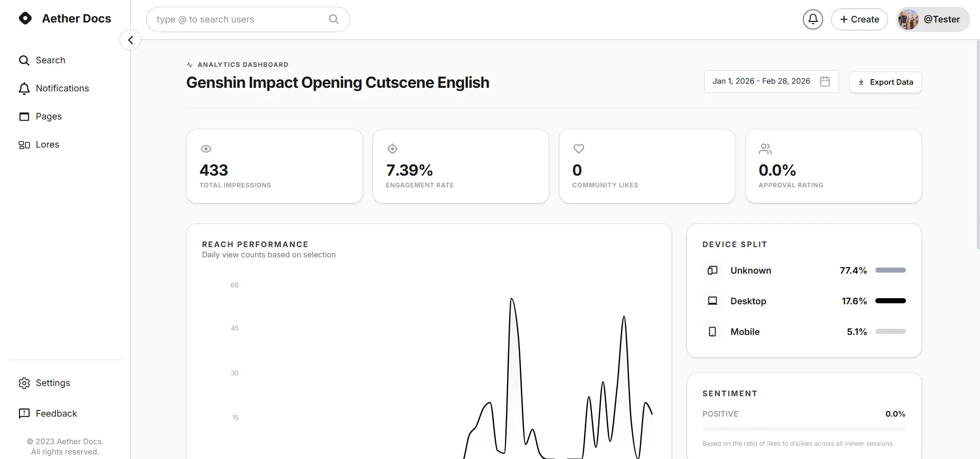Viewport: 980px width, 459px height.
Task: Click the target icon above Engagement Rate
Action: (x=392, y=149)
